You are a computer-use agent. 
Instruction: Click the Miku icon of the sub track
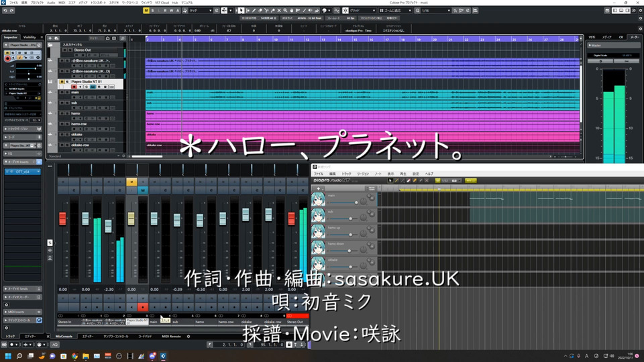coord(318,215)
